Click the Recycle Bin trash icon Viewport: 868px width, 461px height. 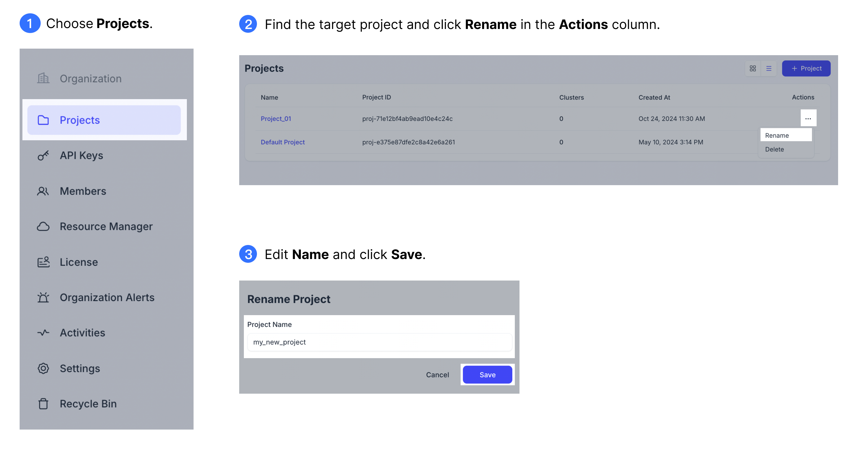43,404
